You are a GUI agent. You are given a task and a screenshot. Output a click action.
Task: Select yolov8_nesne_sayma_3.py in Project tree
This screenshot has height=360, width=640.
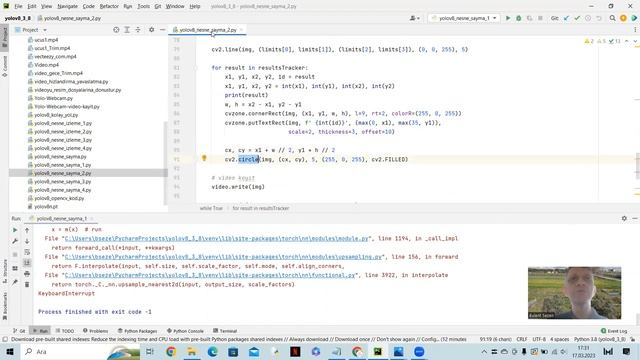(62, 182)
